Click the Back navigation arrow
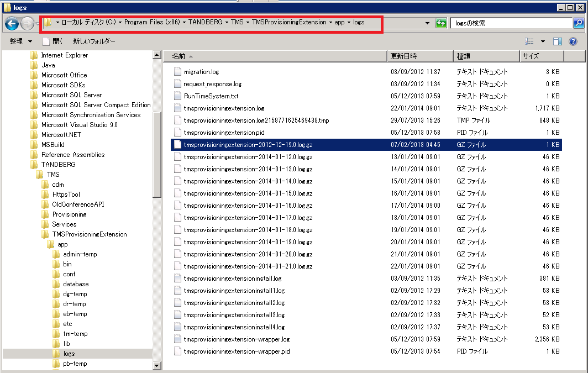 pos(12,24)
